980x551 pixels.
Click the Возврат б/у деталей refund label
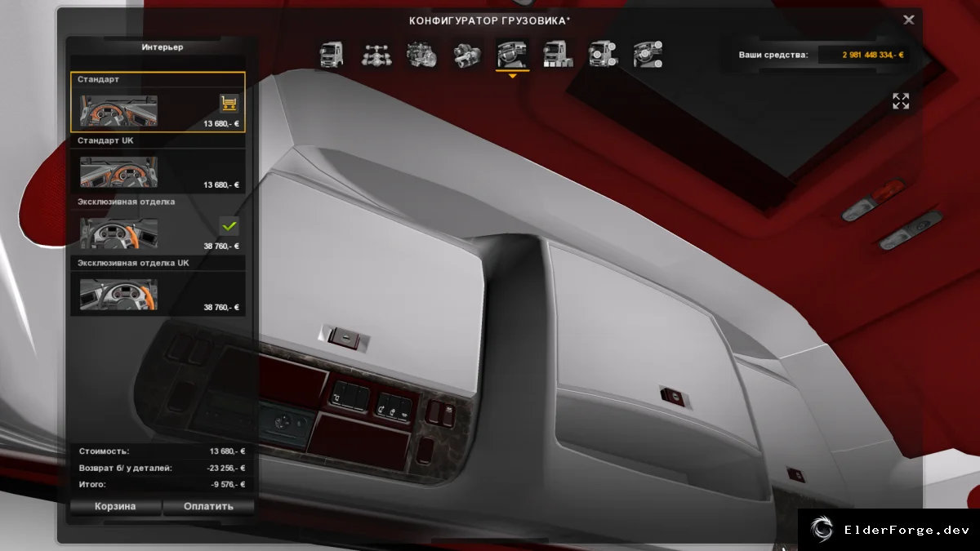tap(125, 469)
